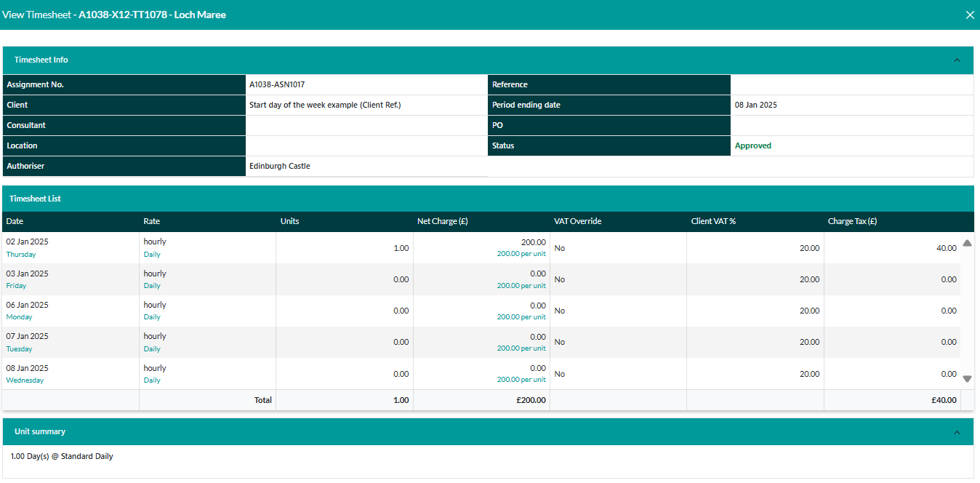Click the client value Start day of the week example
Screen dimensions: 980x483
325,105
